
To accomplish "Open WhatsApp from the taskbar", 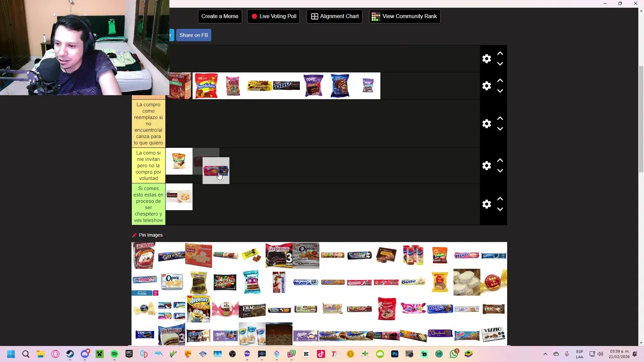I will pyautogui.click(x=454, y=354).
